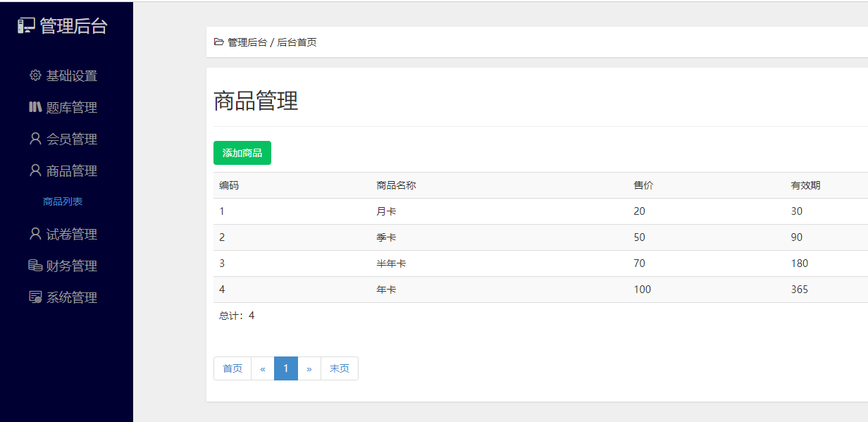Click the user icon beside 会员管理
868x422 pixels.
coord(35,139)
